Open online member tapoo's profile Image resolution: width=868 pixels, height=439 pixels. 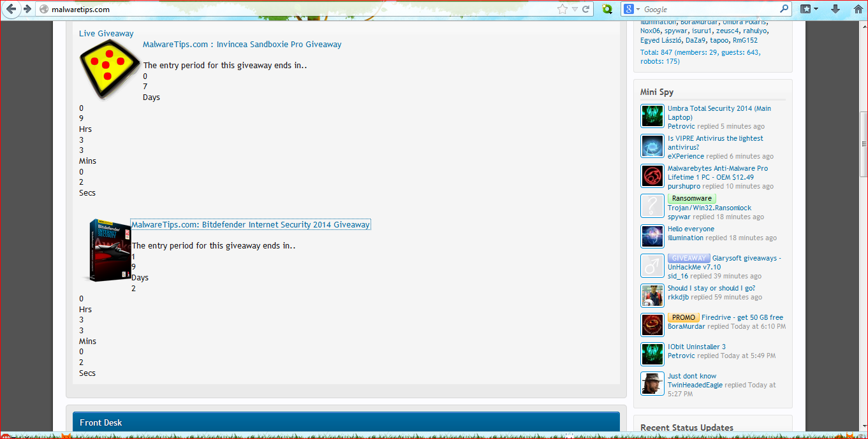click(719, 40)
